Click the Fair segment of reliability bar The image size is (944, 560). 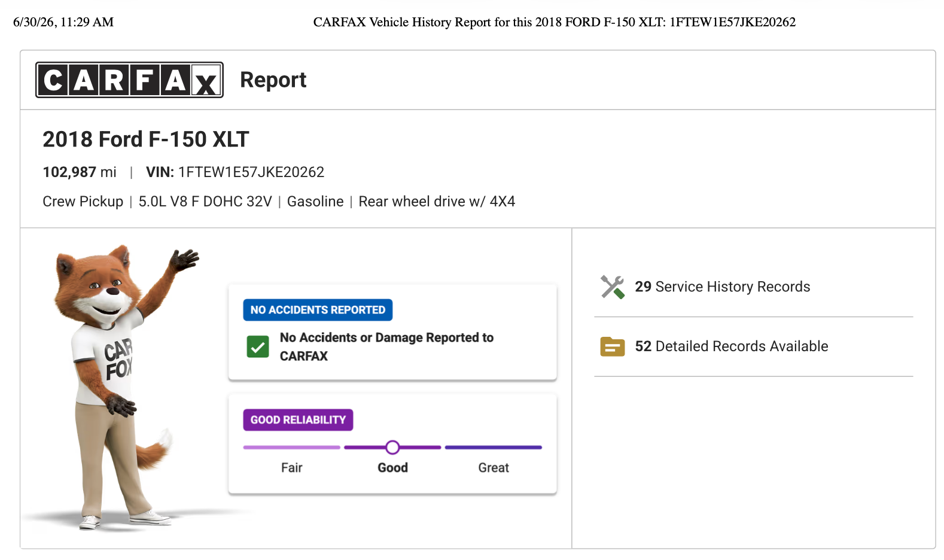click(x=292, y=448)
